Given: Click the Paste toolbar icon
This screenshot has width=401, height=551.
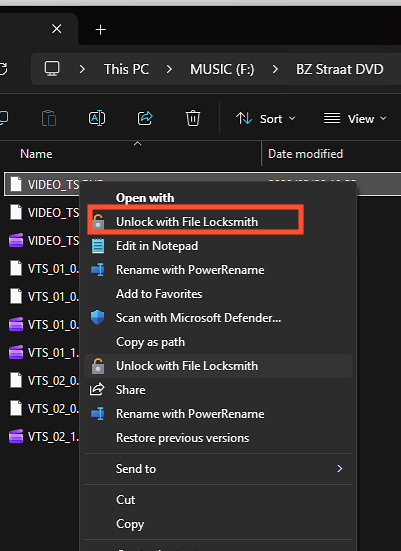Looking at the screenshot, I should (49, 118).
